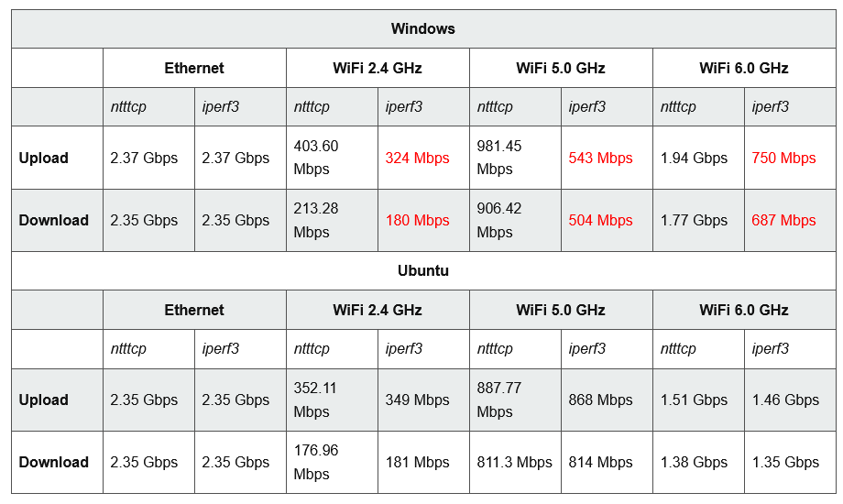The height and width of the screenshot is (504, 843).
Task: Click the red 687 Mbps value
Action: 783,221
